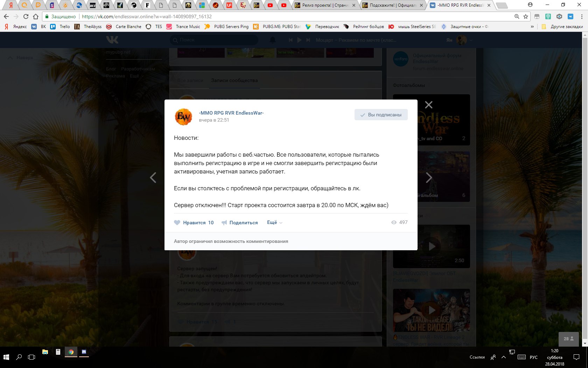Go to previous track in VK header

point(290,40)
